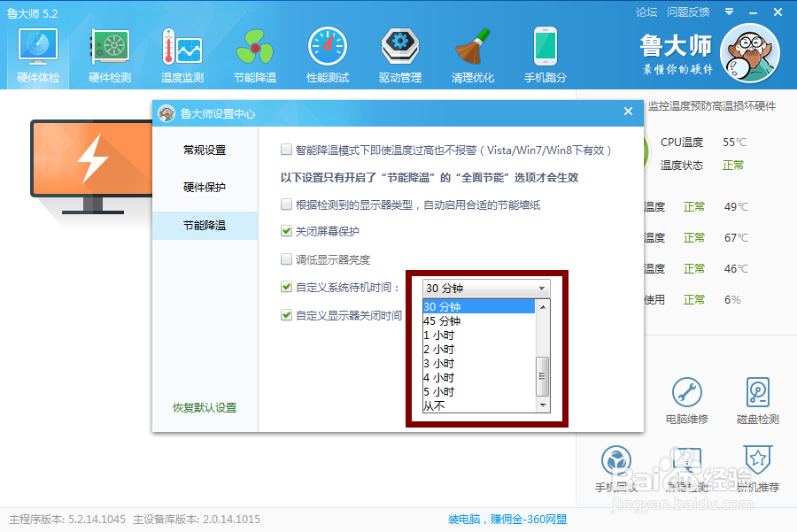
Task: Choose 从不 in standby list
Action: pyautogui.click(x=479, y=405)
